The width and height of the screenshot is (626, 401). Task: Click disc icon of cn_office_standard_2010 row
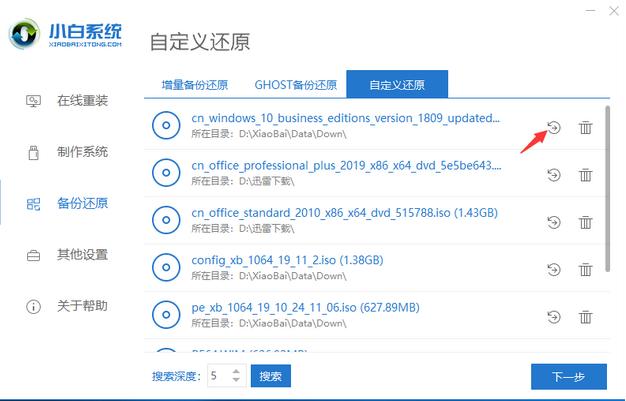point(166,220)
